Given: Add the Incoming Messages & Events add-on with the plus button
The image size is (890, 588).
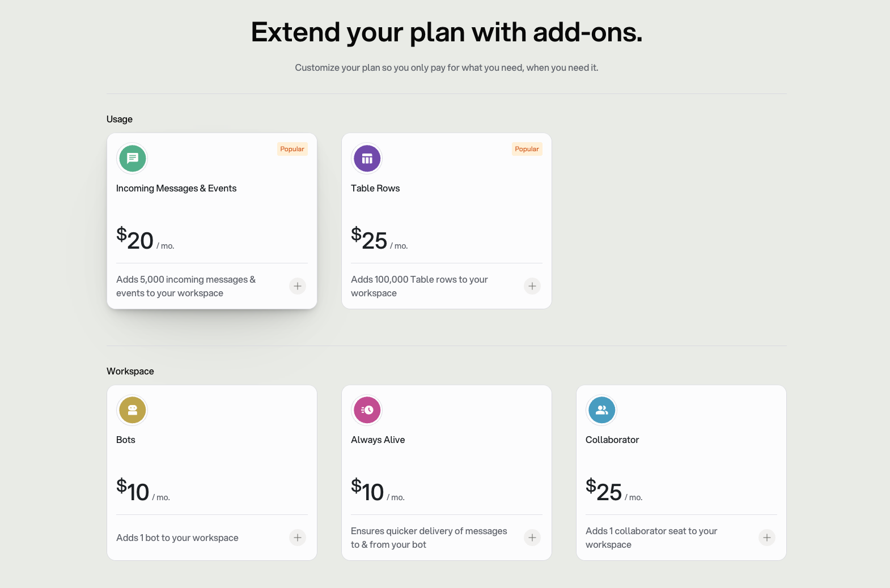Looking at the screenshot, I should point(298,286).
